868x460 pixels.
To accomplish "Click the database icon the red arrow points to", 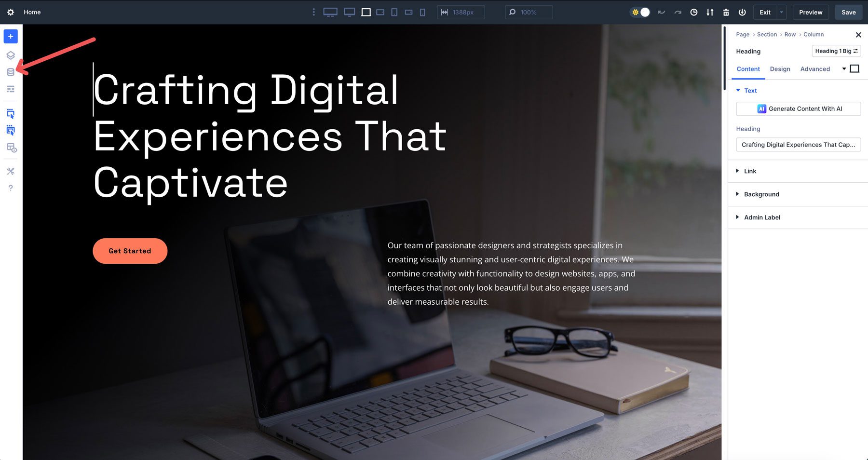I will [x=10, y=71].
